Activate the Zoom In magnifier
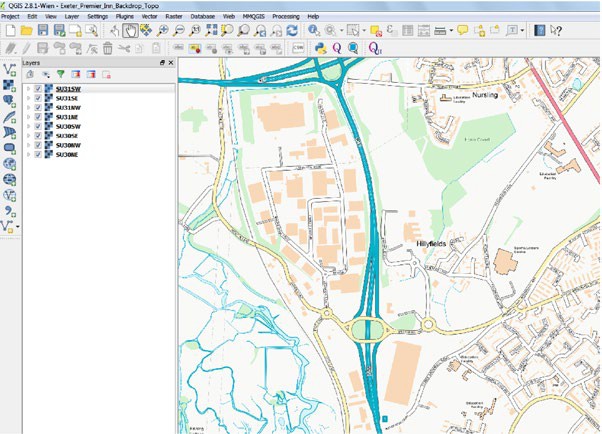This screenshot has width=602, height=434. pyautogui.click(x=163, y=30)
